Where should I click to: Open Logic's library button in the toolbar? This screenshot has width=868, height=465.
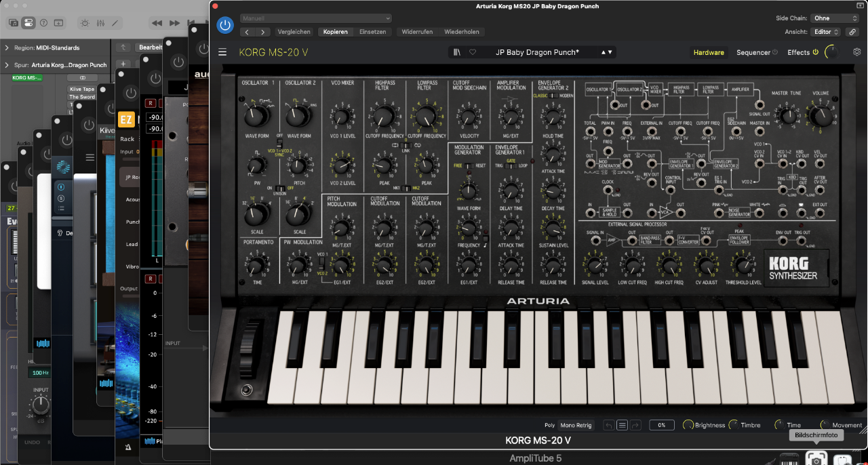[x=13, y=22]
